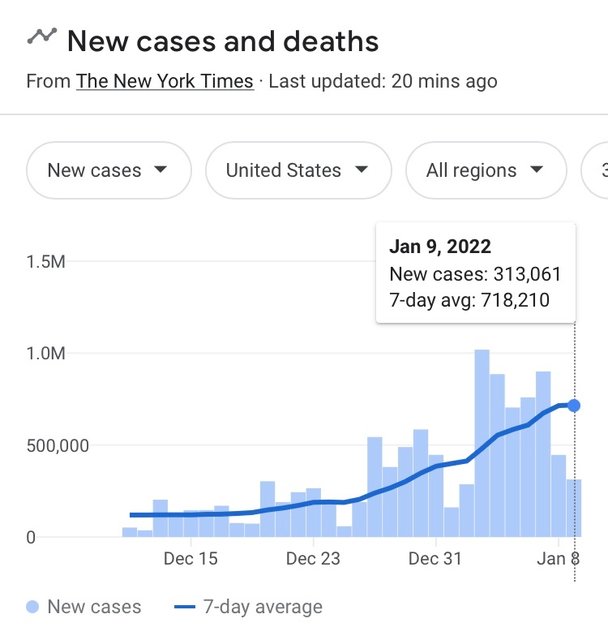Click the New cases and deaths heading
Screen dimensions: 608x640
coord(223,41)
